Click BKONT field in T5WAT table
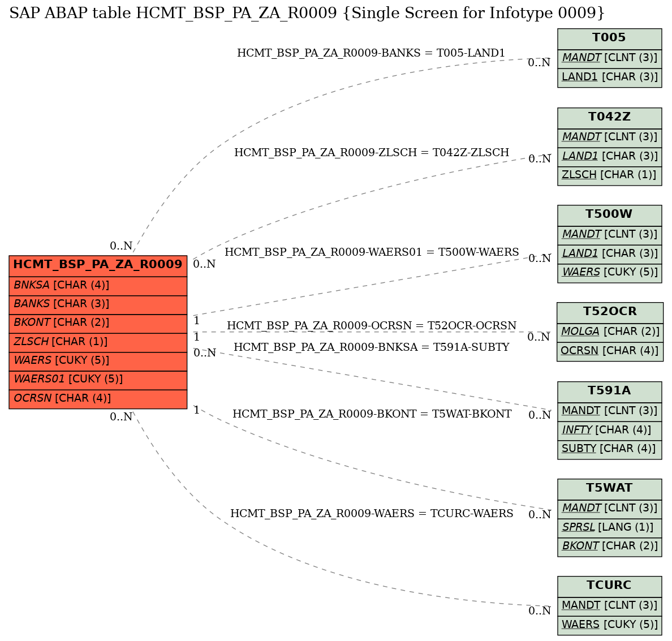This screenshot has height=641, width=672. (609, 548)
